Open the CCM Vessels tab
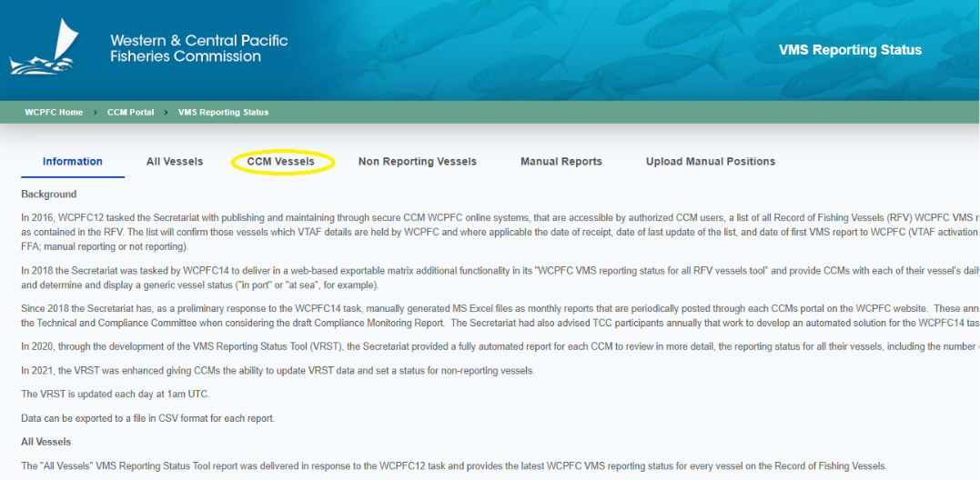Screen dimensions: 980x480 pyautogui.click(x=281, y=162)
